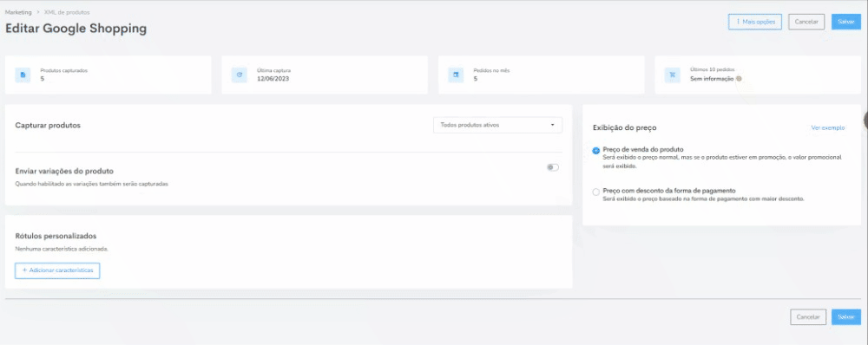Click Adicionar características button
This screenshot has height=345, width=868.
pos(57,270)
